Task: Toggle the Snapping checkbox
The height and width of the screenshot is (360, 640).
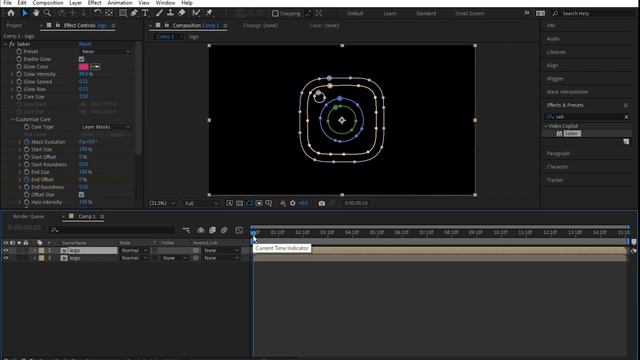Action: pyautogui.click(x=276, y=13)
